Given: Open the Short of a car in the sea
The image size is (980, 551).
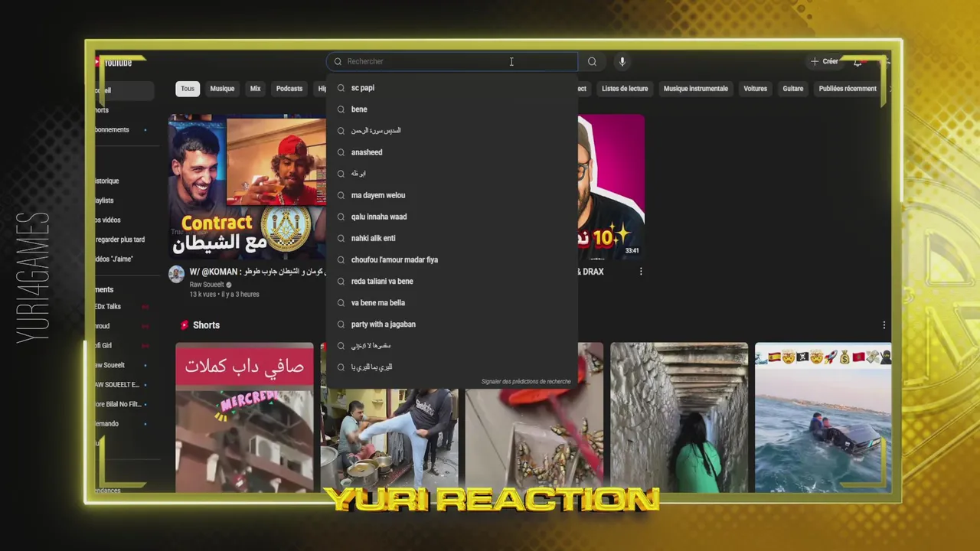Looking at the screenshot, I should click(823, 418).
